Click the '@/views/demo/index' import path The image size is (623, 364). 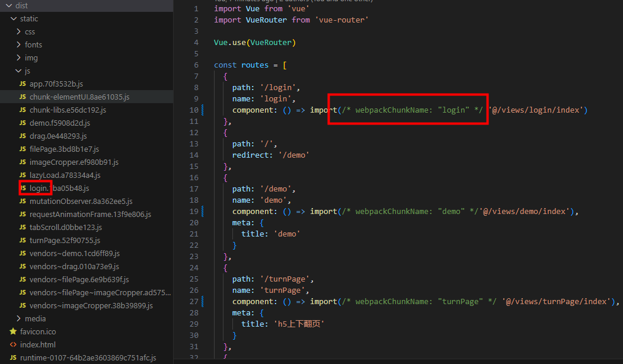click(x=525, y=212)
